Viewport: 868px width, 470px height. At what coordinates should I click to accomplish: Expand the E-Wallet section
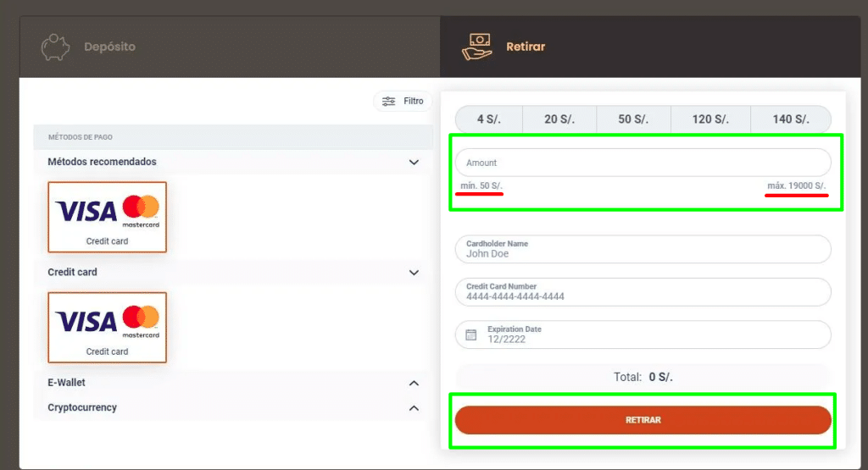pyautogui.click(x=414, y=383)
